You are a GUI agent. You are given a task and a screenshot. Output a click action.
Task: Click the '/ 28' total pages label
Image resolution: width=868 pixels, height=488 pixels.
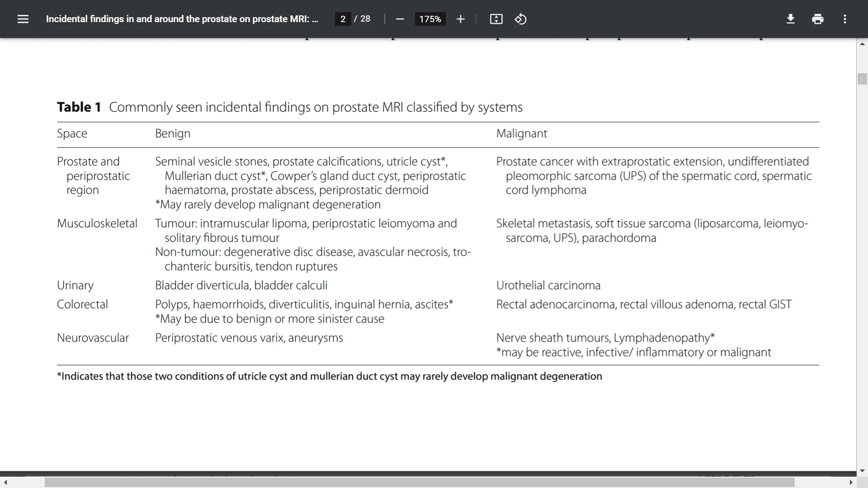point(362,19)
